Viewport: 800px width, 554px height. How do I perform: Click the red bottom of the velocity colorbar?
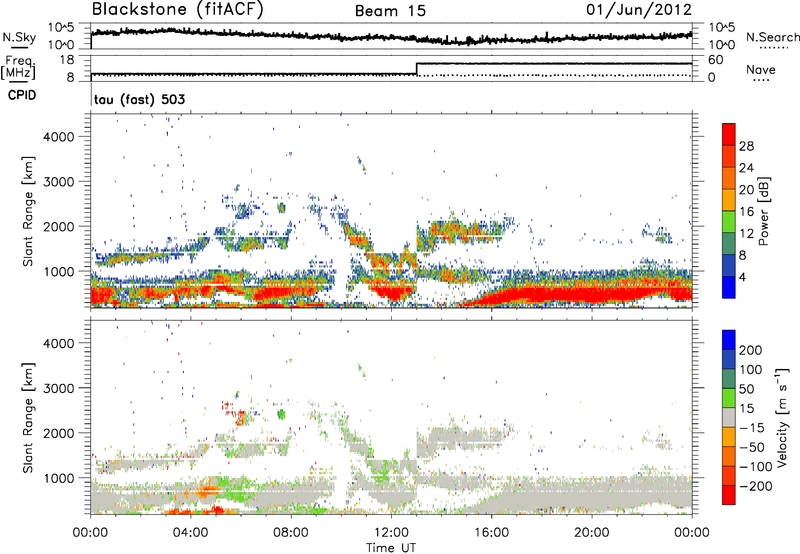coord(729,495)
